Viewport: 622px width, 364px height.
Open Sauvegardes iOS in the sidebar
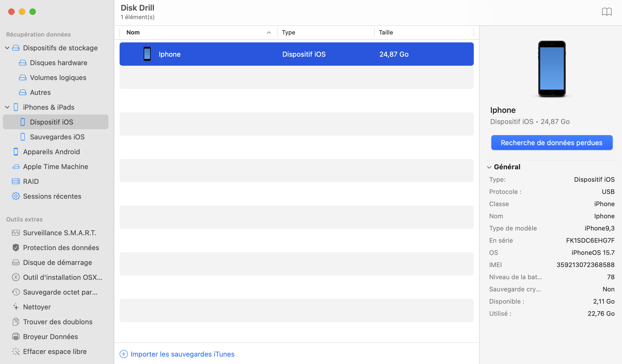57,137
